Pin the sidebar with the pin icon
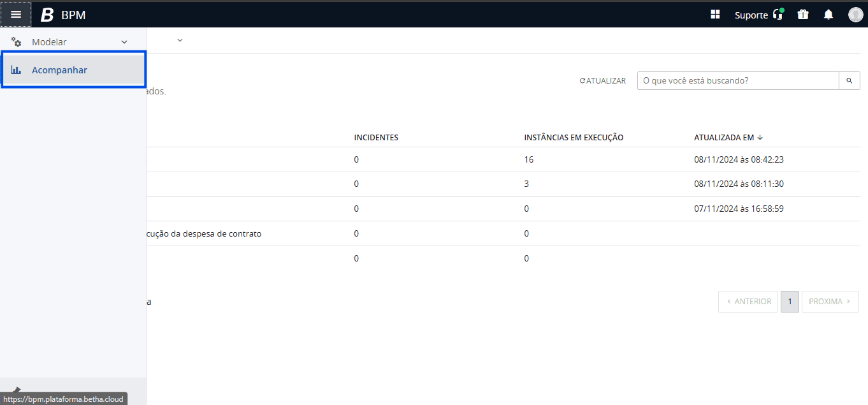This screenshot has width=868, height=405. [x=17, y=390]
